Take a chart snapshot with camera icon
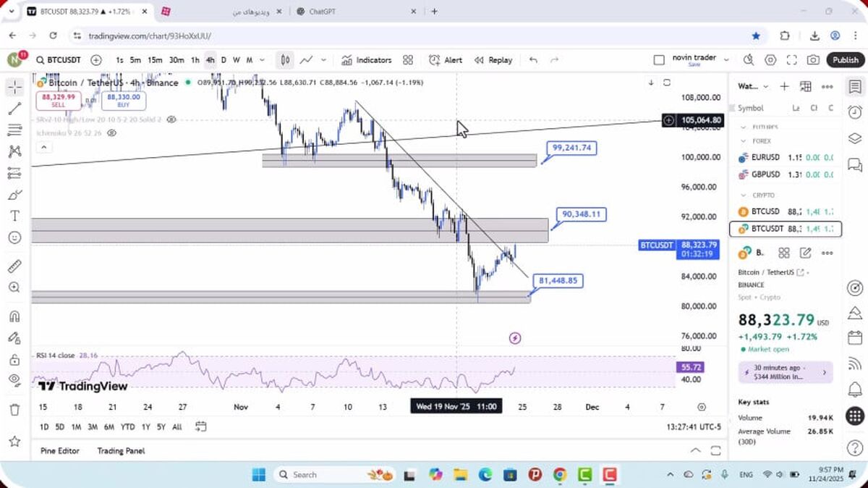The width and height of the screenshot is (868, 488). (x=814, y=60)
